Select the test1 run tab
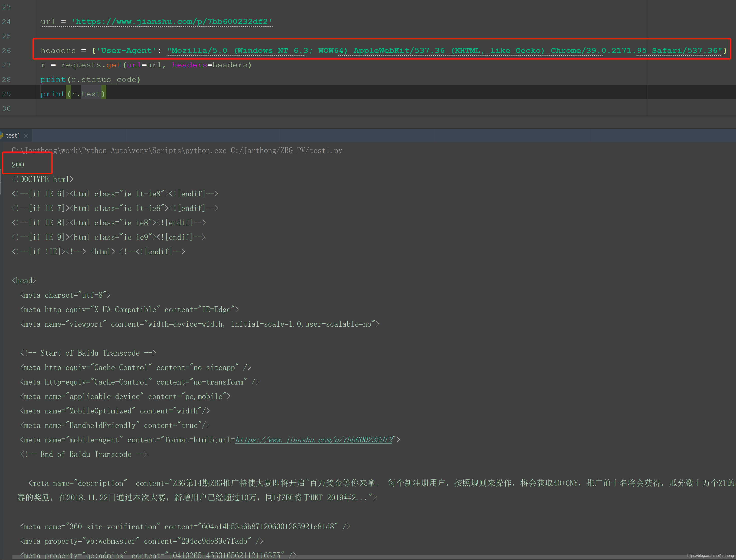Screen dimensions: 736x560 13,136
